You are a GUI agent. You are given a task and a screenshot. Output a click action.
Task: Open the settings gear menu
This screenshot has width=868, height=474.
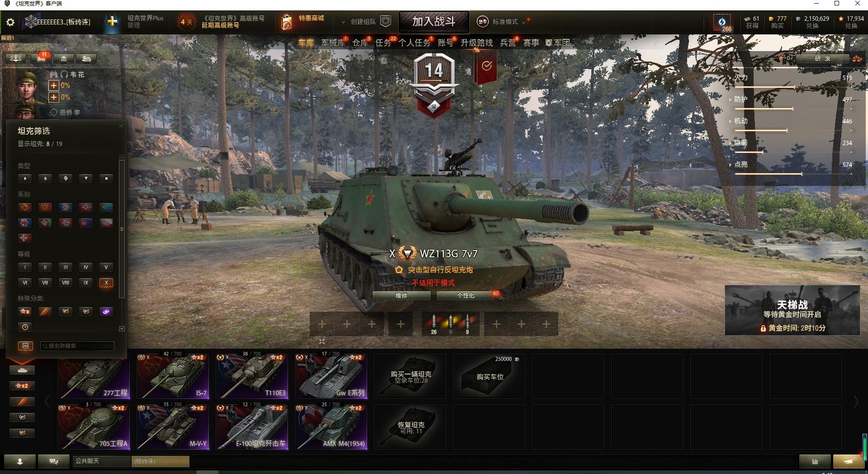click(10, 22)
